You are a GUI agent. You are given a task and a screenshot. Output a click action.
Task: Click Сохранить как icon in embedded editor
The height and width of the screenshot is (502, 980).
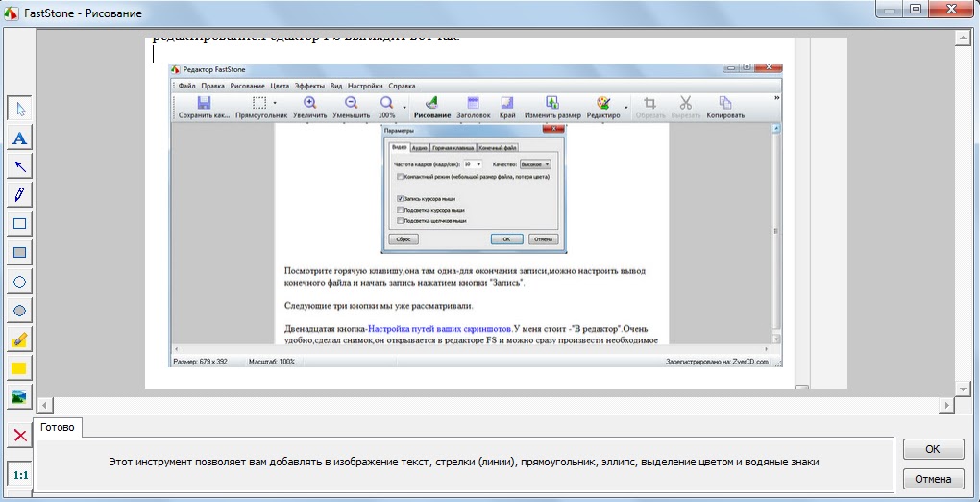point(205,108)
